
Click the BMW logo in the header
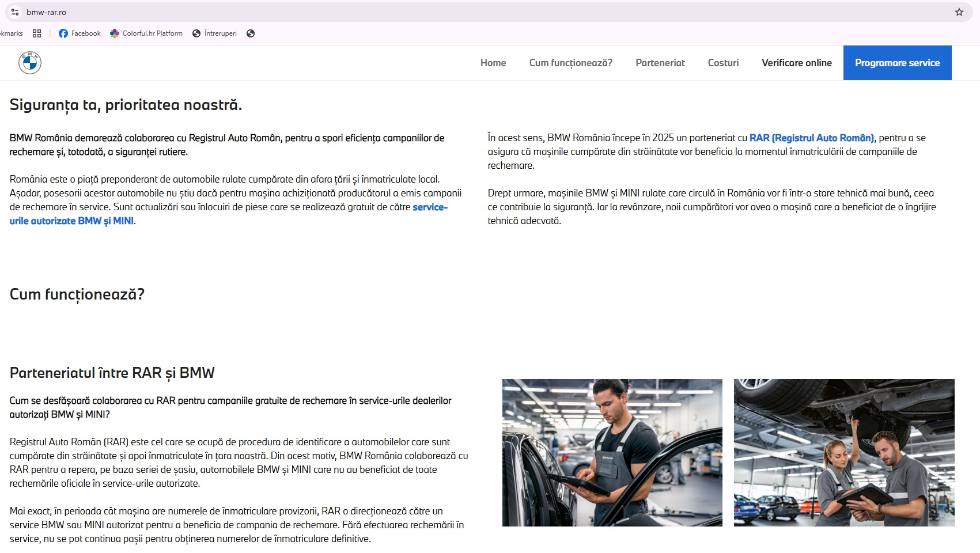tap(30, 63)
